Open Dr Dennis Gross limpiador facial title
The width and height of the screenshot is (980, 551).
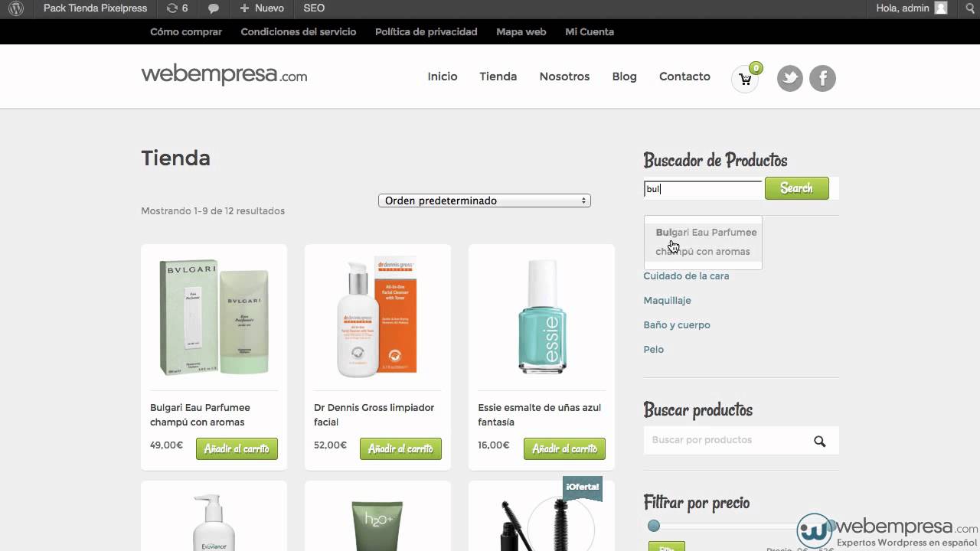pyautogui.click(x=374, y=415)
